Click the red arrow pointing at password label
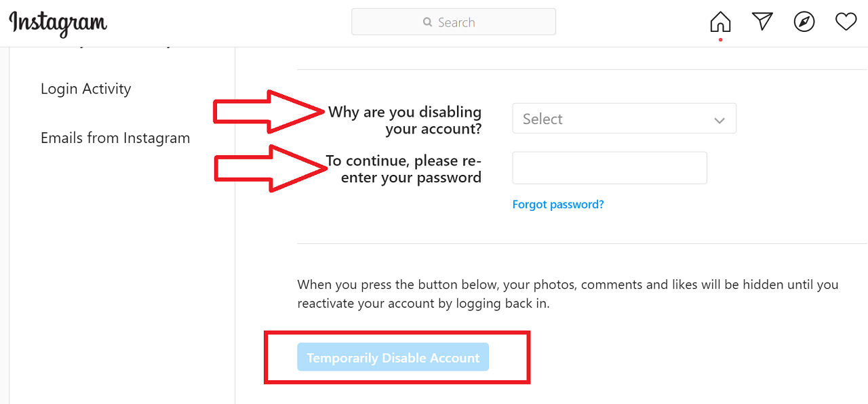This screenshot has height=404, width=868. click(271, 169)
